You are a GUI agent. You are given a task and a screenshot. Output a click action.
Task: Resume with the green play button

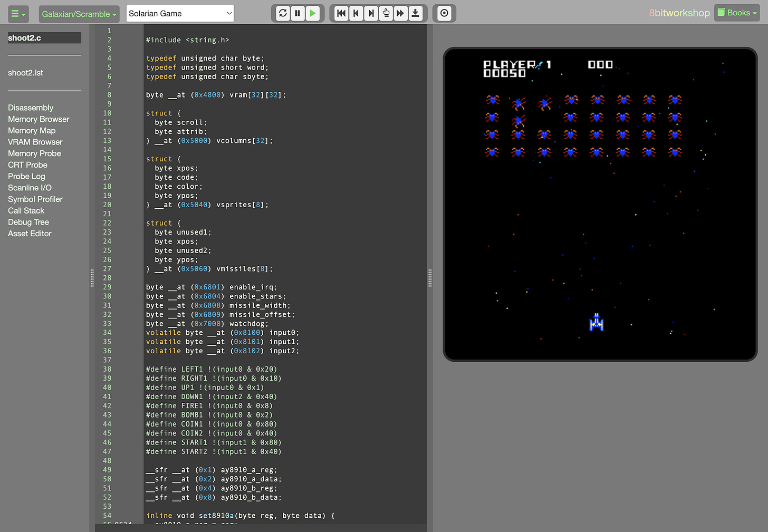(x=313, y=13)
